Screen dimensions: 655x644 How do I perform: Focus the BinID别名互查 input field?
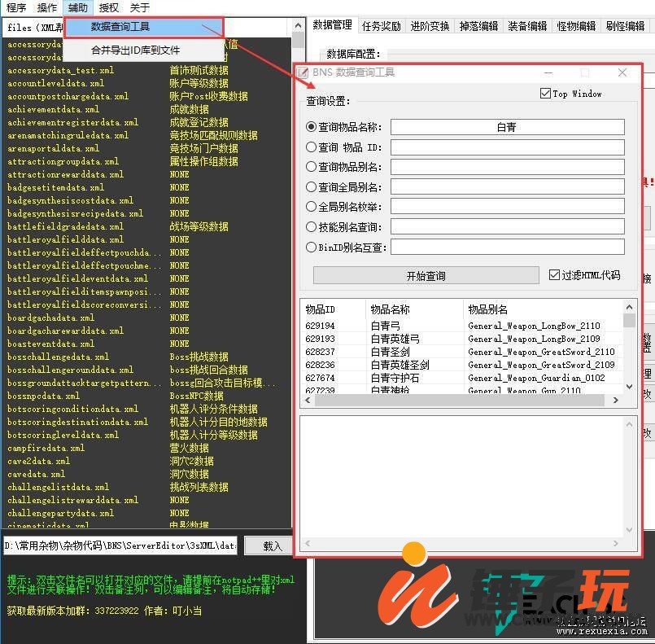tap(507, 247)
